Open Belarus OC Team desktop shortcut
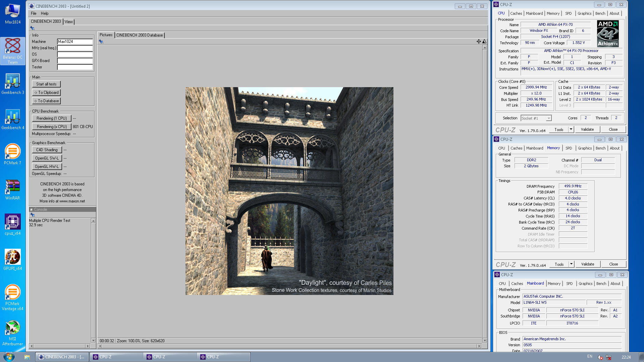The height and width of the screenshot is (362, 644). [13, 51]
